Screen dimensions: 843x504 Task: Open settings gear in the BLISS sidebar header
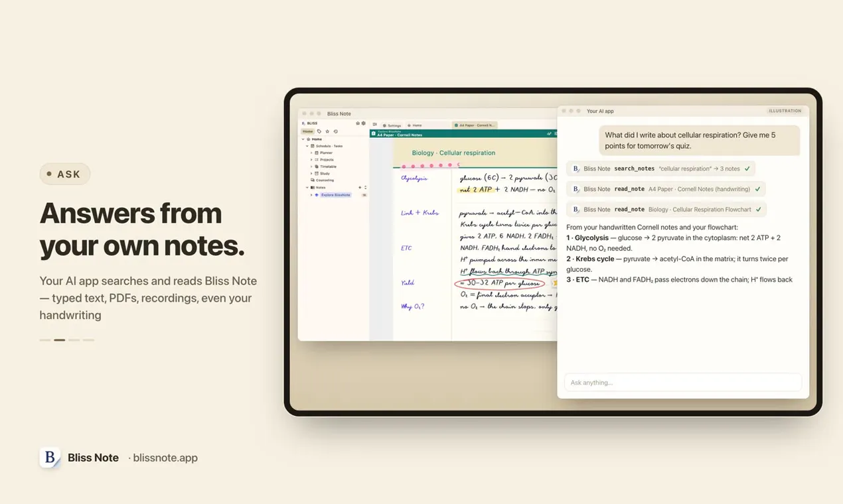pyautogui.click(x=364, y=123)
